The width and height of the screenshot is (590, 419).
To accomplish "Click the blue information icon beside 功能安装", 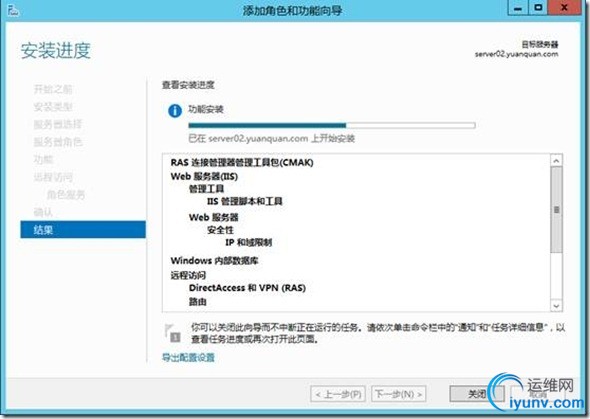I will pyautogui.click(x=175, y=111).
